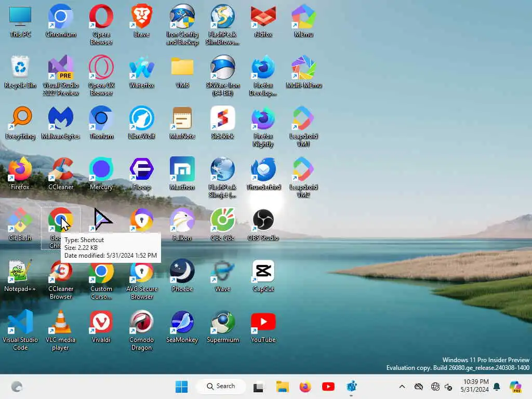Select the Recycle Bin
Image resolution: width=532 pixels, height=399 pixels.
pyautogui.click(x=20, y=71)
